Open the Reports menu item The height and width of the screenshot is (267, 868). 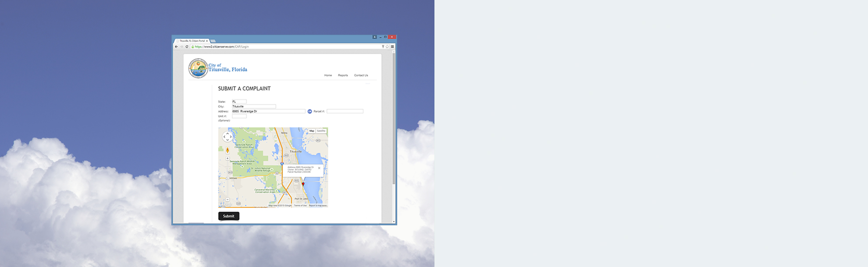point(343,76)
